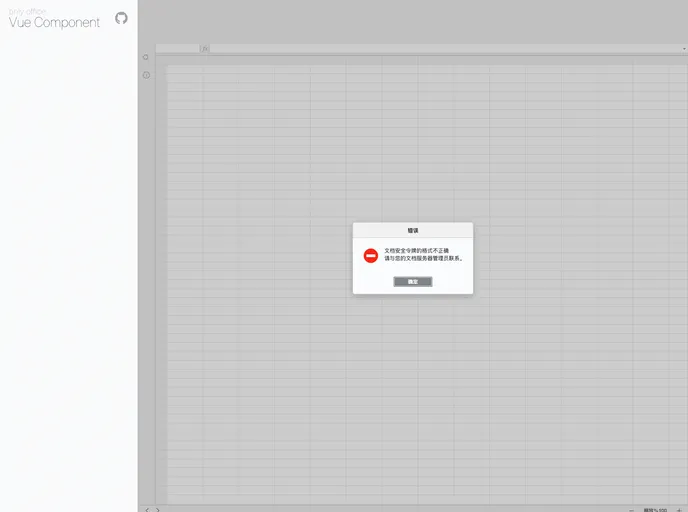Click previous sheet arrow in status bar
Viewport: 688px width, 512px height.
coord(147,509)
